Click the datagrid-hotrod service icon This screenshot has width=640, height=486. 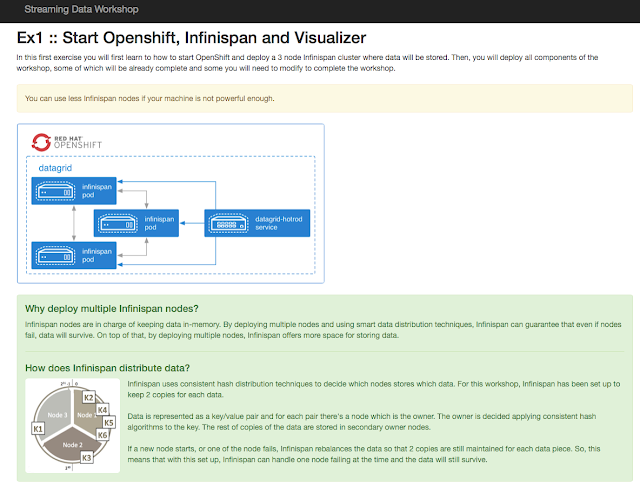pos(229,224)
